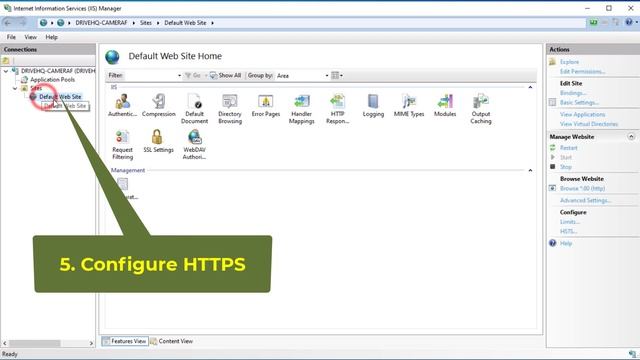Open the File menu

click(x=11, y=37)
